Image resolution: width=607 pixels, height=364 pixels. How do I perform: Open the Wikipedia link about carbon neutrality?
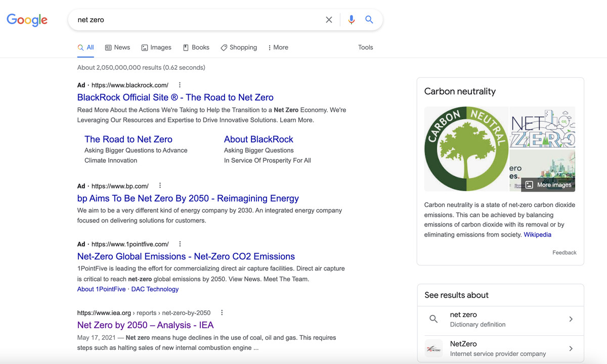537,234
